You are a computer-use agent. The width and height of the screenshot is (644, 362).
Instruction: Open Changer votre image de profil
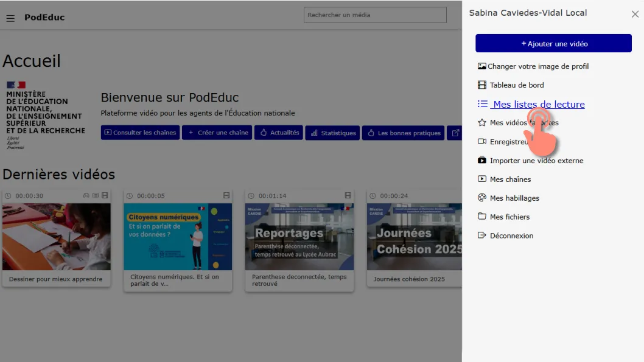tap(537, 66)
